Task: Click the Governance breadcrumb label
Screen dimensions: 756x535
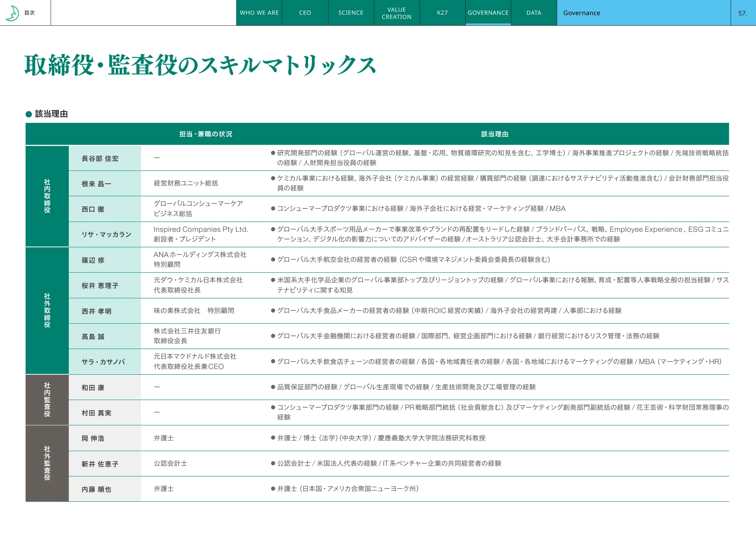Action: coord(581,12)
